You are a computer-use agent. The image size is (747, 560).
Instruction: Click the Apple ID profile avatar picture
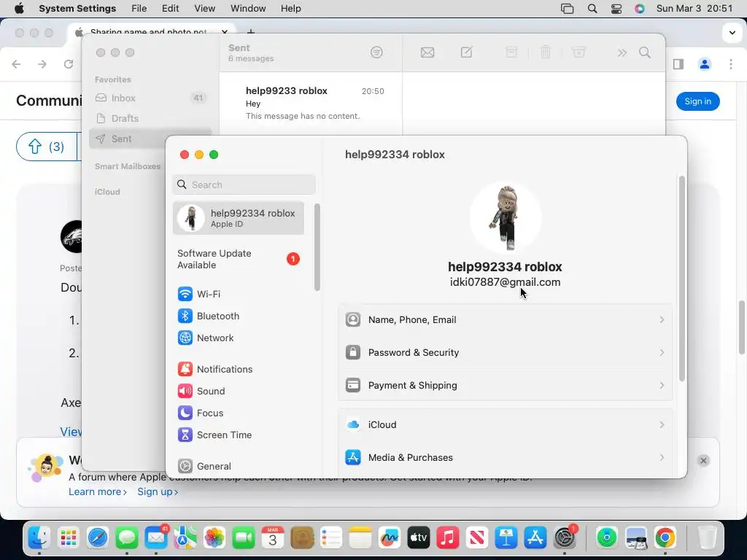506,217
